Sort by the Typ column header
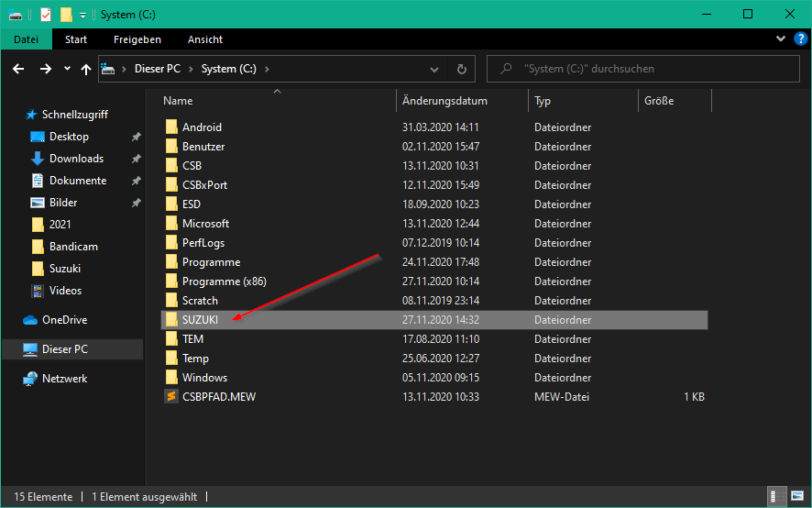This screenshot has width=812, height=508. (543, 101)
